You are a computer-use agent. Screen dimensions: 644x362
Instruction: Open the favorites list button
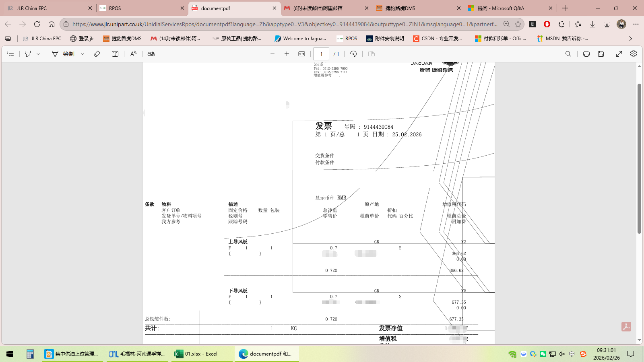[x=578, y=24]
